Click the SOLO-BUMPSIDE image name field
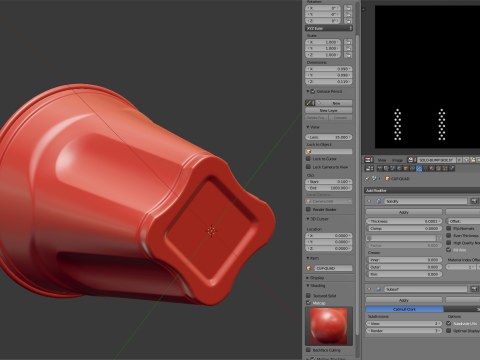 coord(437,160)
